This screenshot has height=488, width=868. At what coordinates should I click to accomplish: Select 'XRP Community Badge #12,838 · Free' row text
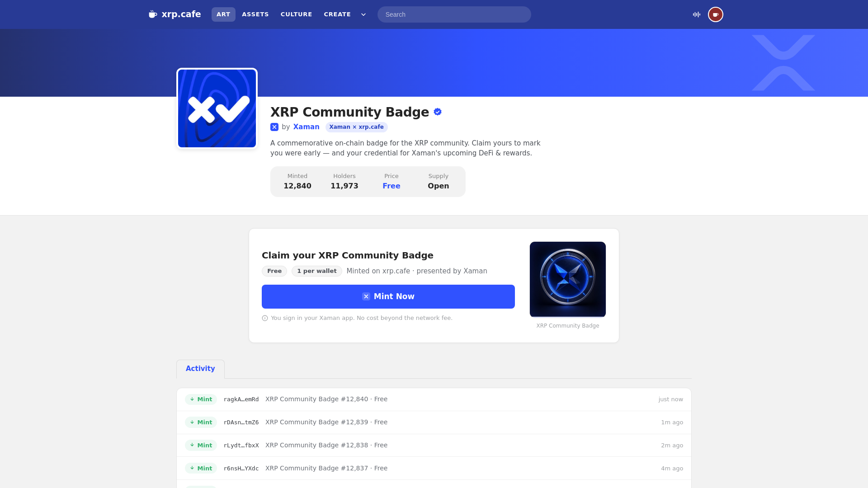(x=326, y=445)
